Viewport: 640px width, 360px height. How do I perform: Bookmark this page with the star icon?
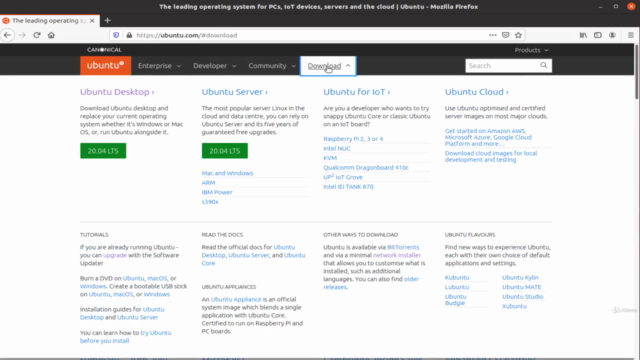(518, 35)
